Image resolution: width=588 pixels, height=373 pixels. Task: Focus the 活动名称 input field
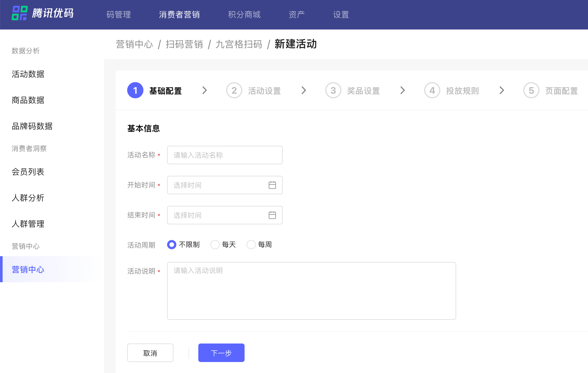225,155
